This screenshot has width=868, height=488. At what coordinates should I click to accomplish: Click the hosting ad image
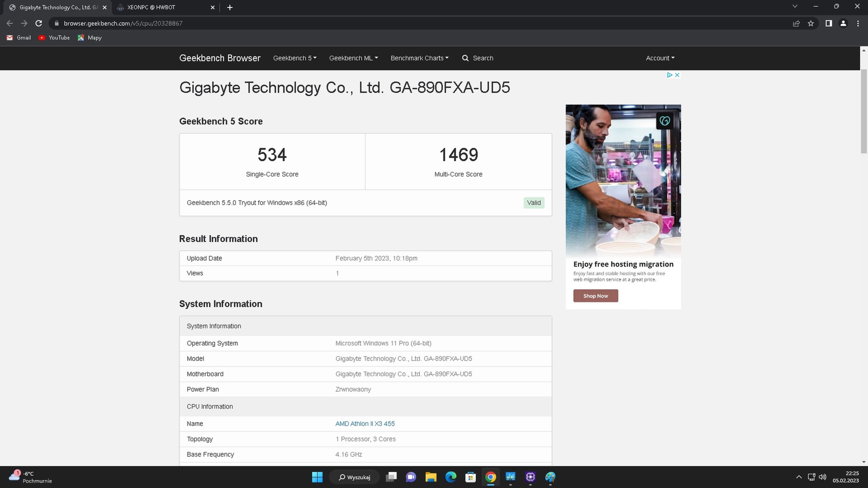pyautogui.click(x=623, y=181)
